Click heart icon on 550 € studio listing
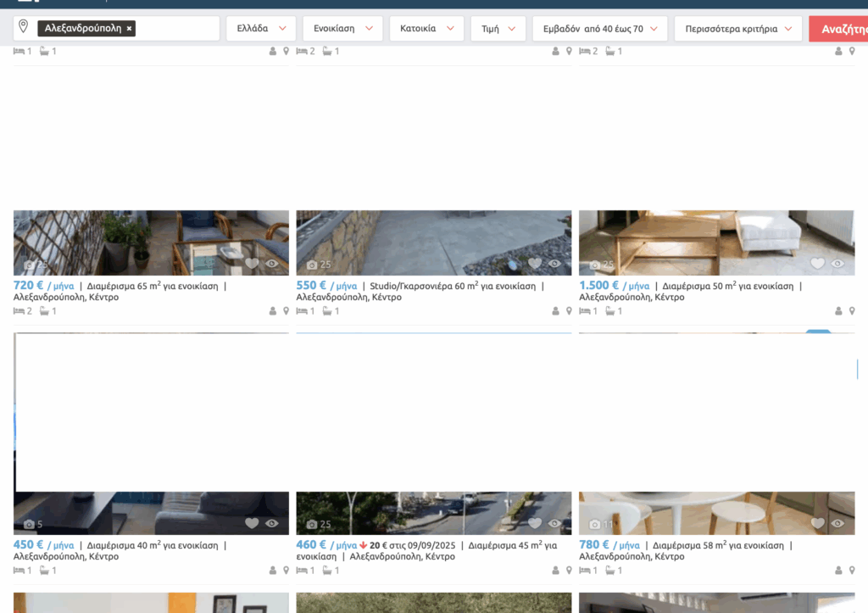This screenshot has width=868, height=613. point(534,264)
